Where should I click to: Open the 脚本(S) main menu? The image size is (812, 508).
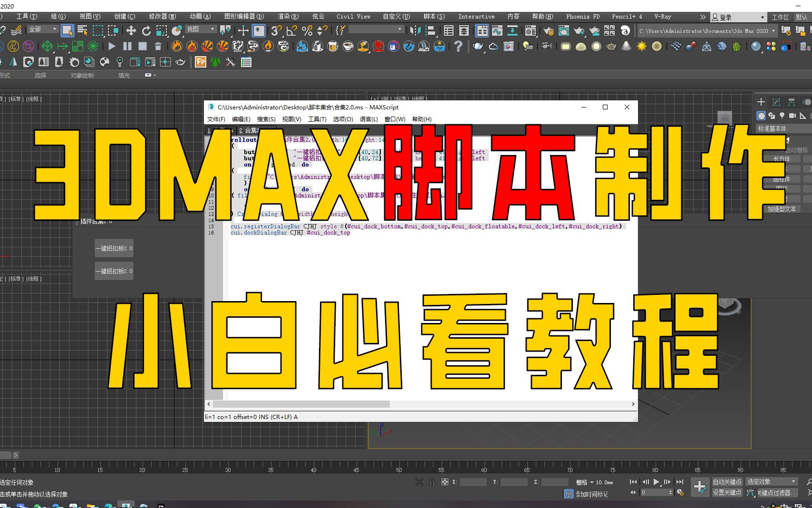[434, 17]
